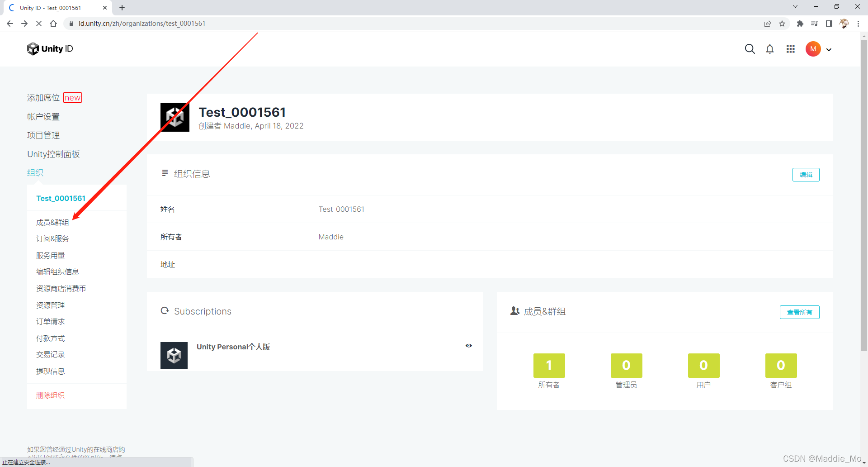This screenshot has width=868, height=467.
Task: Open 资源商店消费币 submenu item
Action: 61,288
